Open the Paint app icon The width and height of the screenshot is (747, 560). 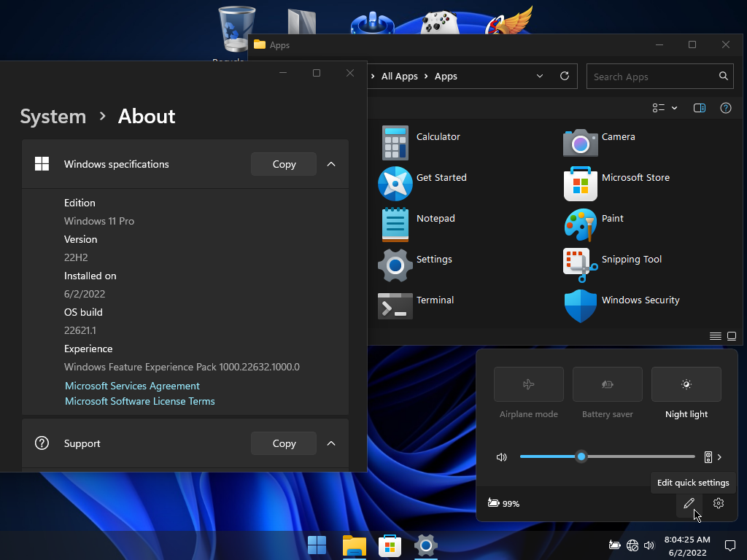click(580, 225)
